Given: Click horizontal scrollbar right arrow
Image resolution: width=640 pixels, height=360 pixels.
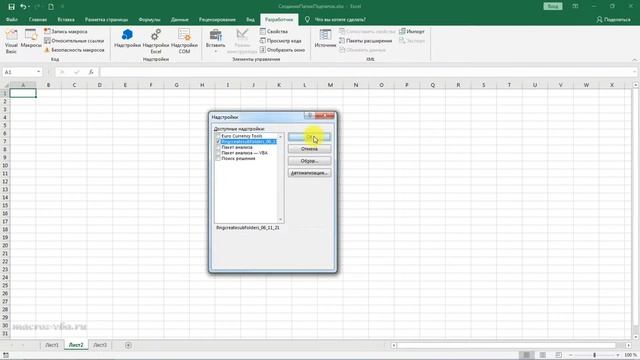Looking at the screenshot, I should pos(629,345).
